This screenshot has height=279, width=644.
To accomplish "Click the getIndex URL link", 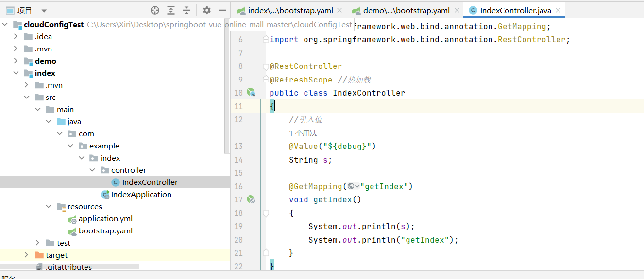I will [384, 186].
